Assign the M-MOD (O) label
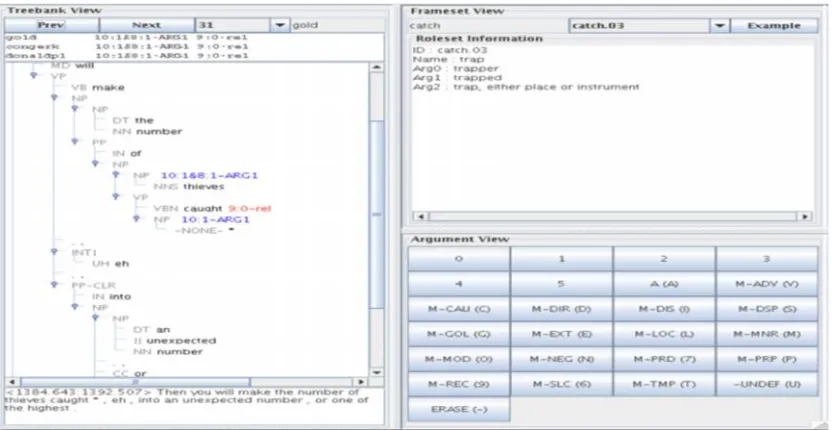Viewport: 832px width, 430px height. point(459,359)
